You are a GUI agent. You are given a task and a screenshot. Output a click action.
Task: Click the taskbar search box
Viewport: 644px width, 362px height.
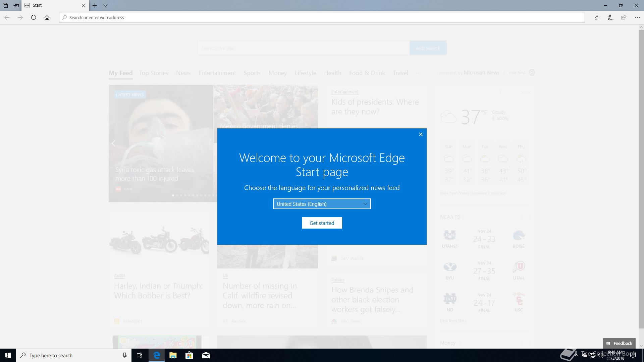[74, 355]
